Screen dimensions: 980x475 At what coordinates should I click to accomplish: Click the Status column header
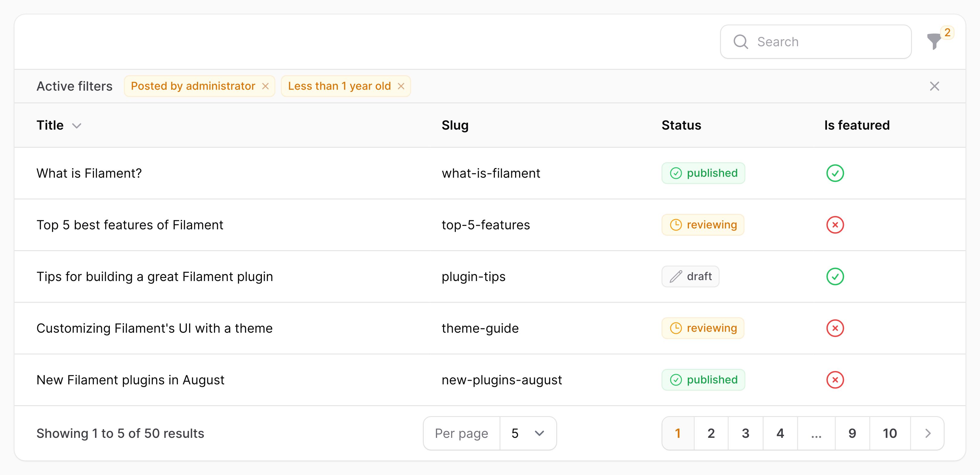(681, 125)
